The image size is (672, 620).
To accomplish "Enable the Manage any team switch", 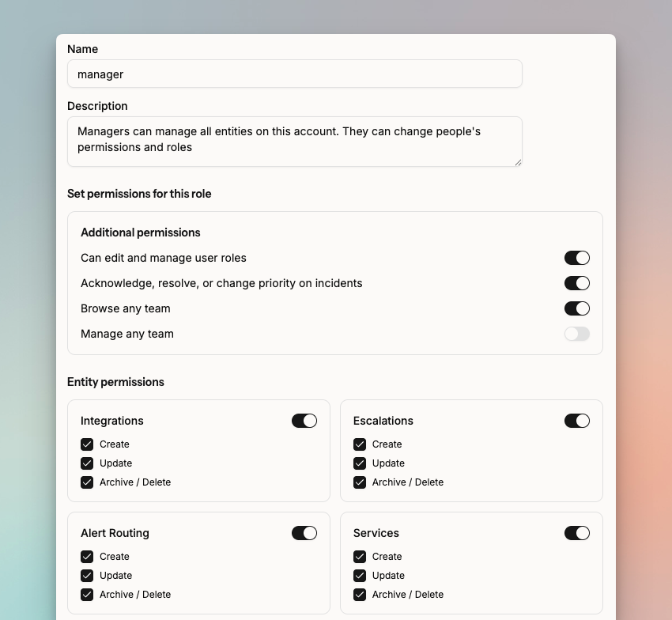I will point(577,334).
